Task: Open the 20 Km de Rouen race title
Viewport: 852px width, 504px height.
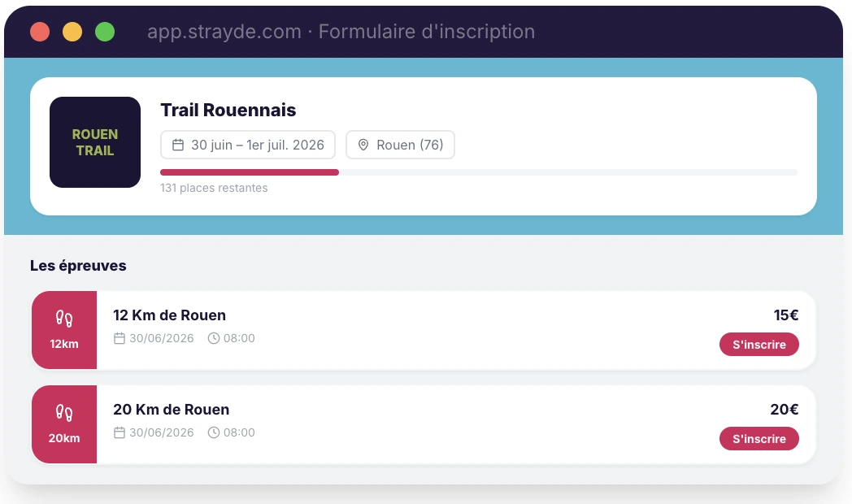Action: pos(171,410)
